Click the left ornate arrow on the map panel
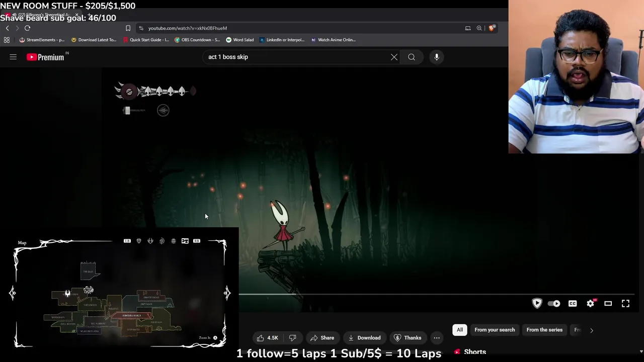 point(13,293)
